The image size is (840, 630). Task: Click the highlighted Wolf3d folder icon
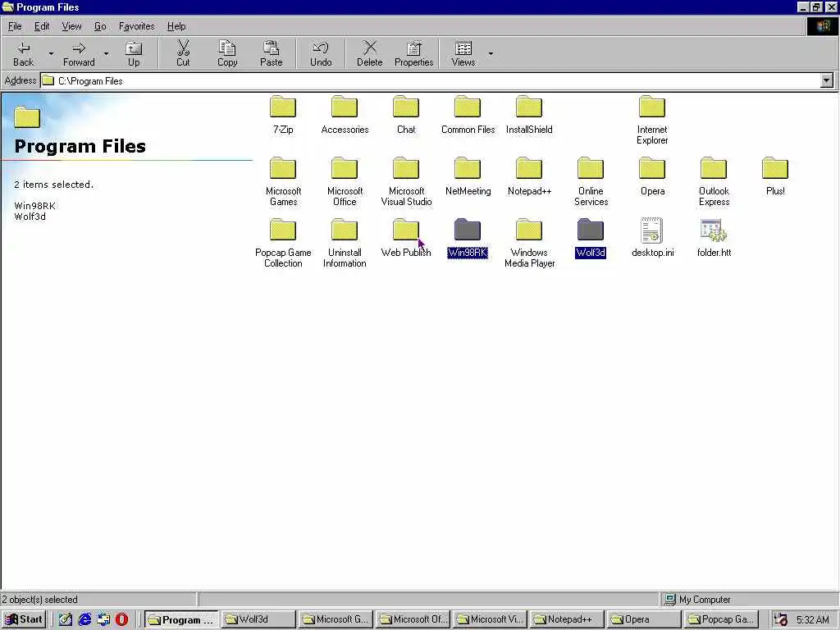pos(591,230)
